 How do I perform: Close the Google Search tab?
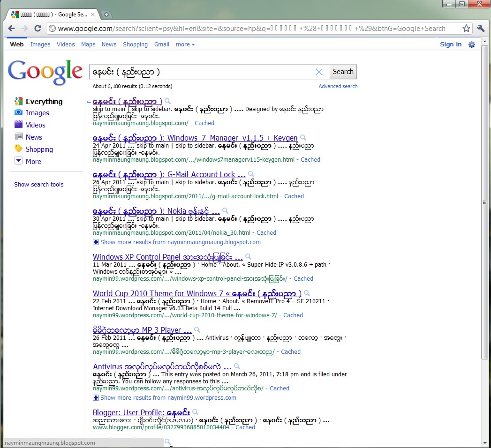pos(93,15)
